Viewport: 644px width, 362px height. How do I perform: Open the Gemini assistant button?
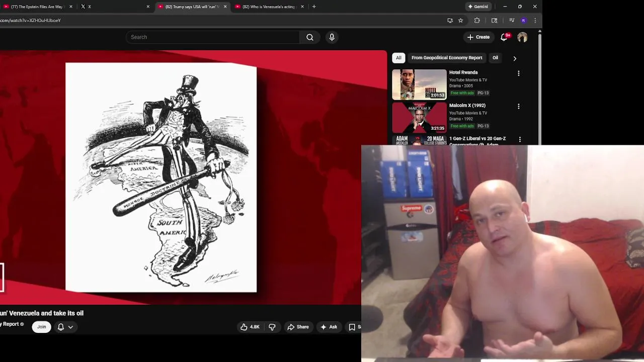478,7
